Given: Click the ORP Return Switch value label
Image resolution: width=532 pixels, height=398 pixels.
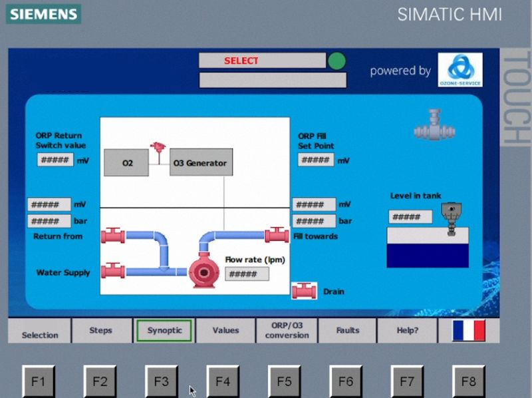Looking at the screenshot, I should click(x=61, y=140).
